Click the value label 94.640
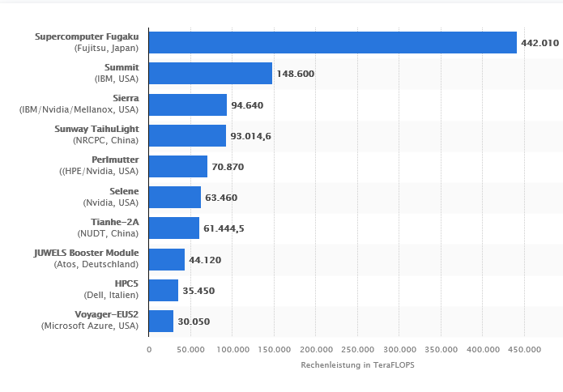 tap(247, 105)
